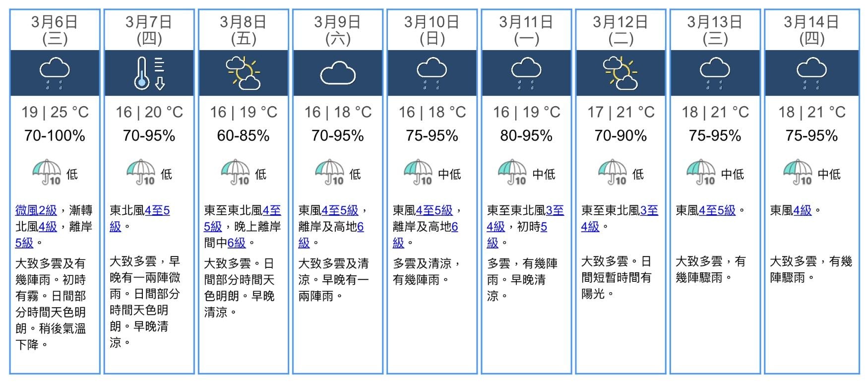
Task: Open the 4級 wind link for March 14
Action: point(803,210)
